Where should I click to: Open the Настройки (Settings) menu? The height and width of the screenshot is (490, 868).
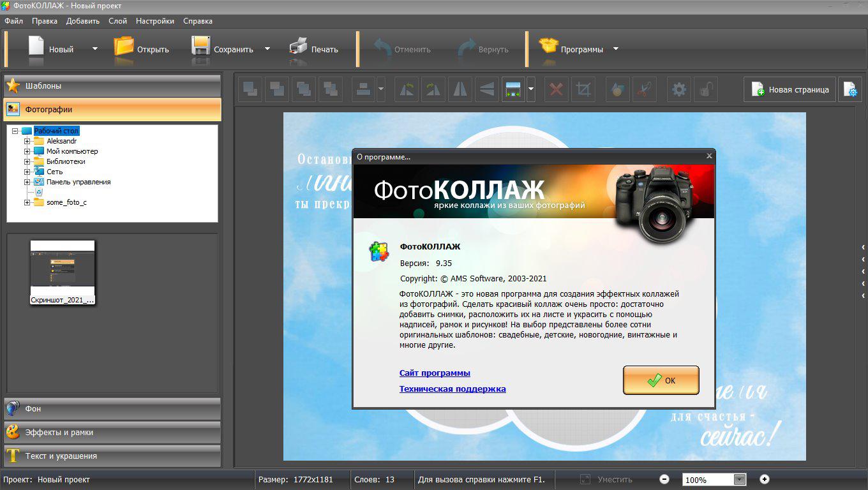tap(155, 21)
